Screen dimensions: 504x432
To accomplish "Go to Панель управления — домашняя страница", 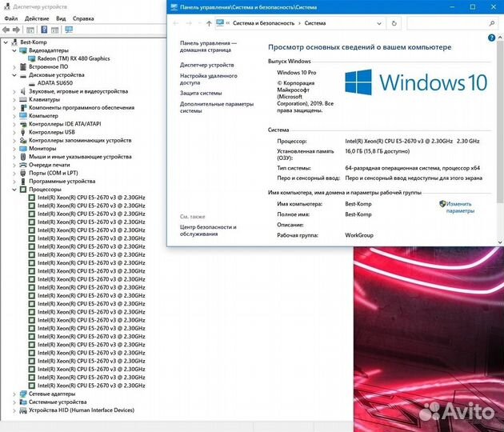I will click(x=208, y=46).
